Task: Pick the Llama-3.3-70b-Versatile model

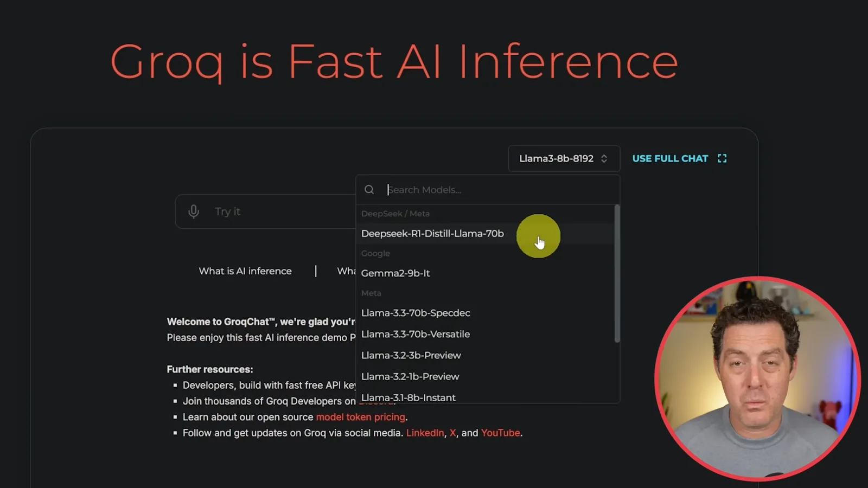Action: click(x=486, y=334)
